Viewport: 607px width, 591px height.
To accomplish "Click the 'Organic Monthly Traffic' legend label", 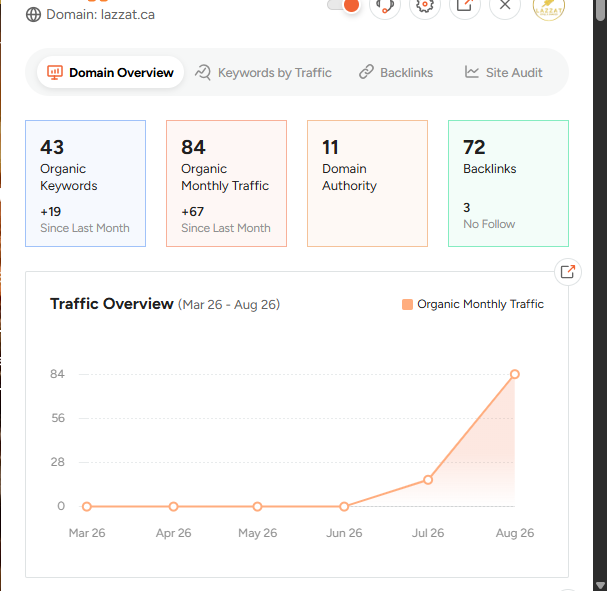I will pos(480,304).
